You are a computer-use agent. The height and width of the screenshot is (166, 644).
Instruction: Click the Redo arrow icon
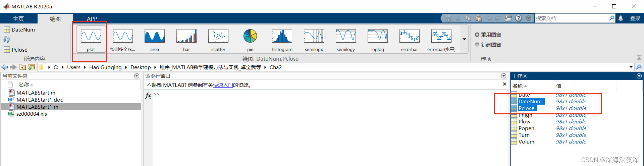pyautogui.click(x=498, y=18)
